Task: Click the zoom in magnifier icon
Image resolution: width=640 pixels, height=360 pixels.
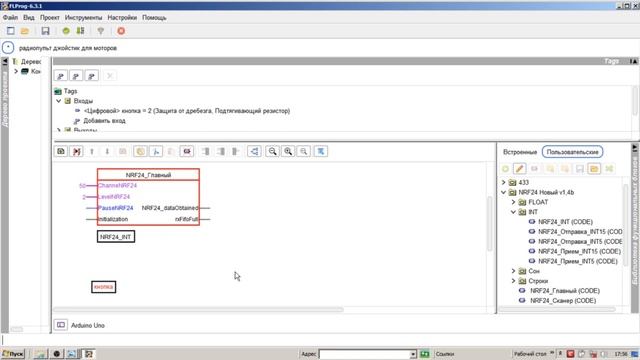Action: (288, 151)
